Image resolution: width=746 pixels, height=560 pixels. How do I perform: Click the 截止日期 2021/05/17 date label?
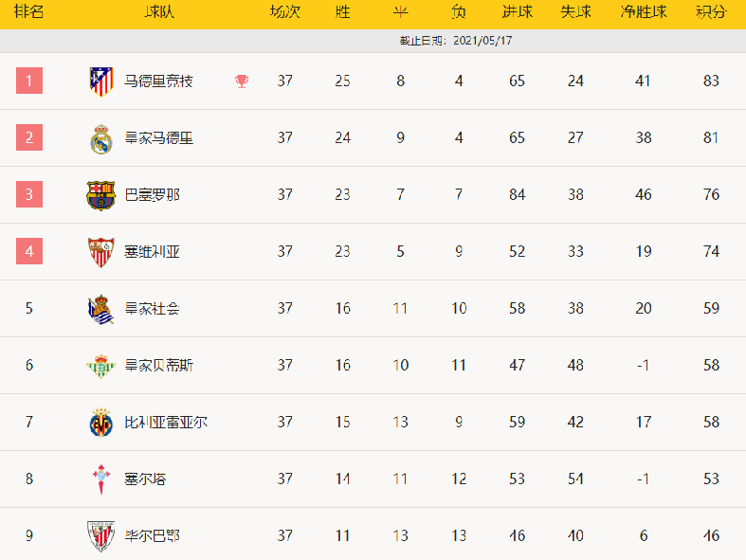(456, 41)
